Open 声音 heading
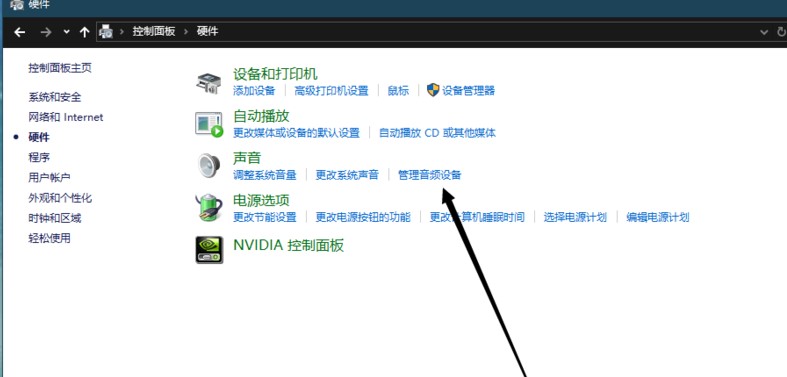 click(x=247, y=158)
